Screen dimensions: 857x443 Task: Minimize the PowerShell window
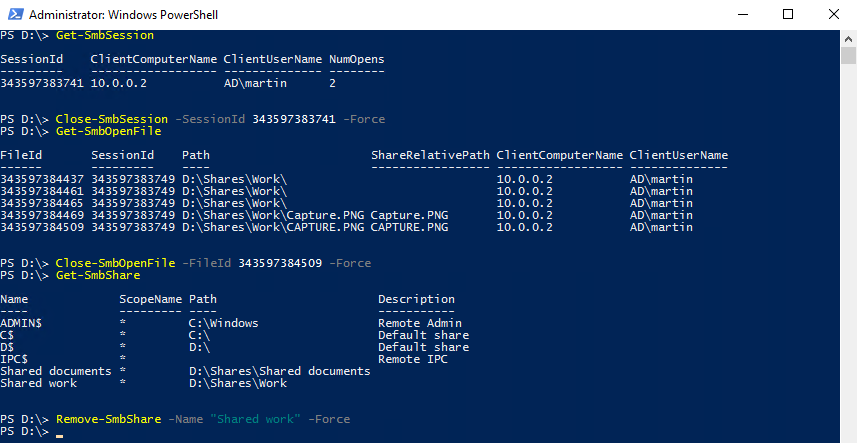point(741,14)
